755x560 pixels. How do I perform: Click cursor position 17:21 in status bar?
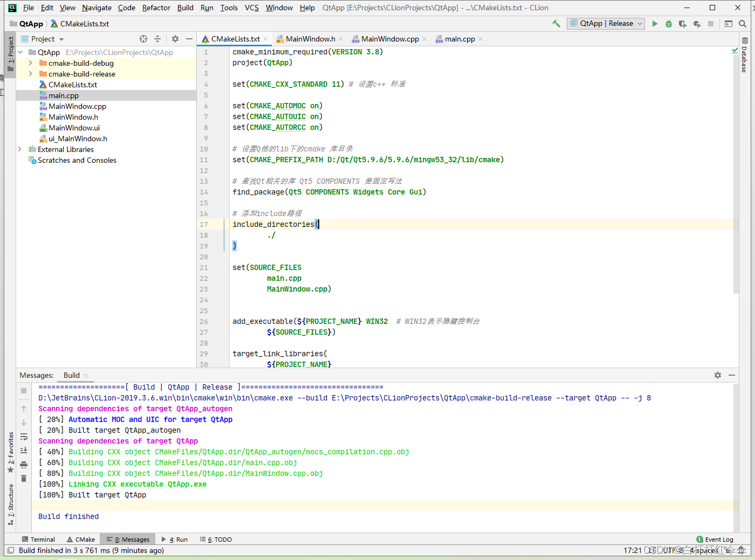click(633, 550)
